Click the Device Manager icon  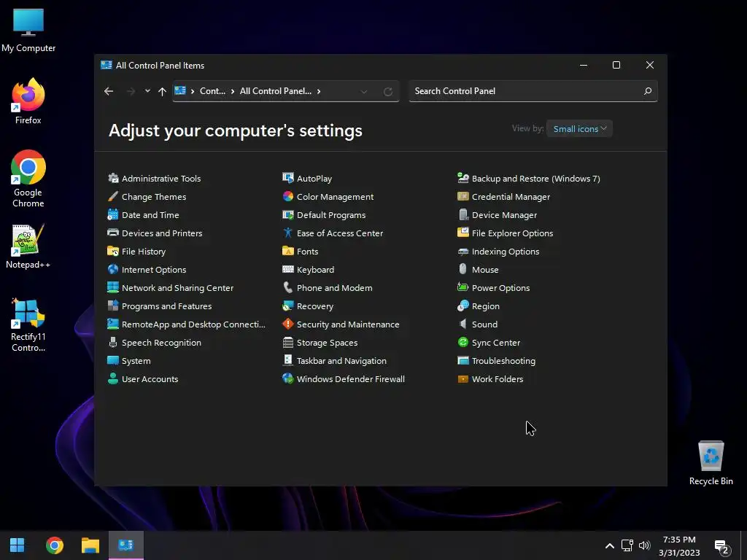point(463,215)
